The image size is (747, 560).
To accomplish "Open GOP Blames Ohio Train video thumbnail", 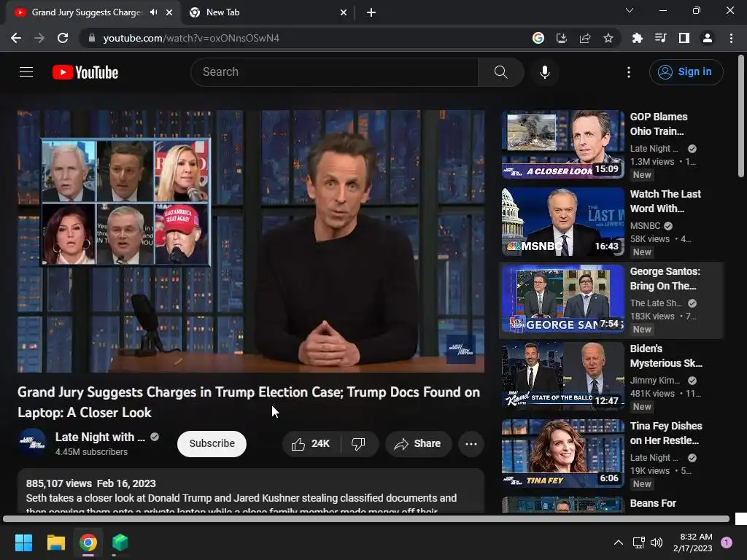I will click(562, 144).
